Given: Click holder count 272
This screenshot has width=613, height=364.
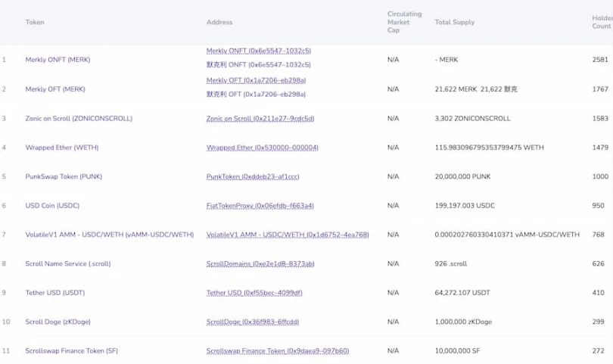Looking at the screenshot, I should point(598,351).
